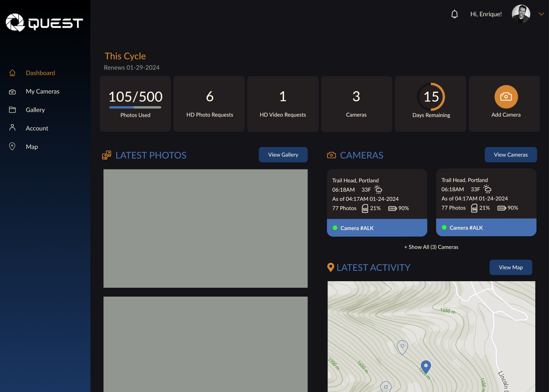Click 77 Photos in right camera card
The image size is (549, 392).
point(454,208)
